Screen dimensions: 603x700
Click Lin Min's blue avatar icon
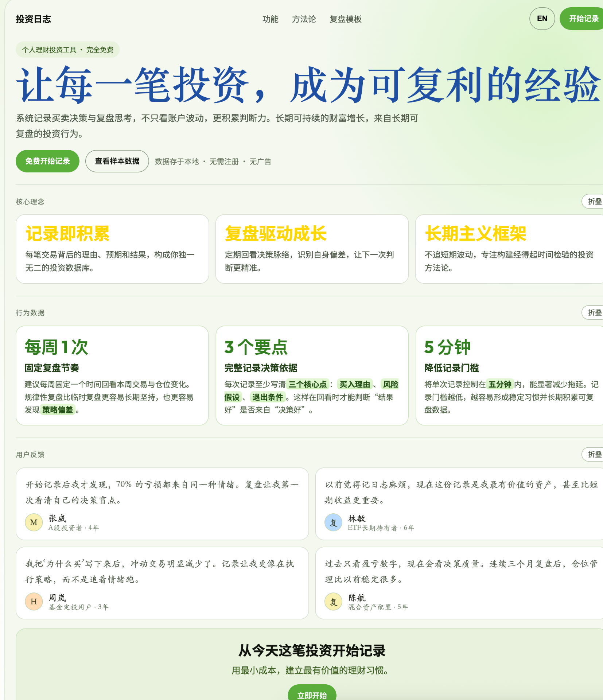[x=333, y=522]
